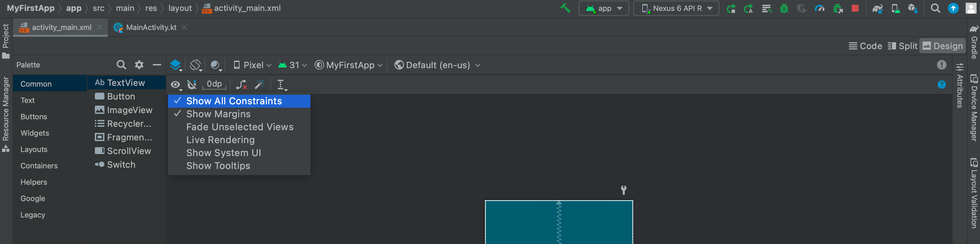
Task: Open the Palette settings gear
Action: tap(139, 65)
